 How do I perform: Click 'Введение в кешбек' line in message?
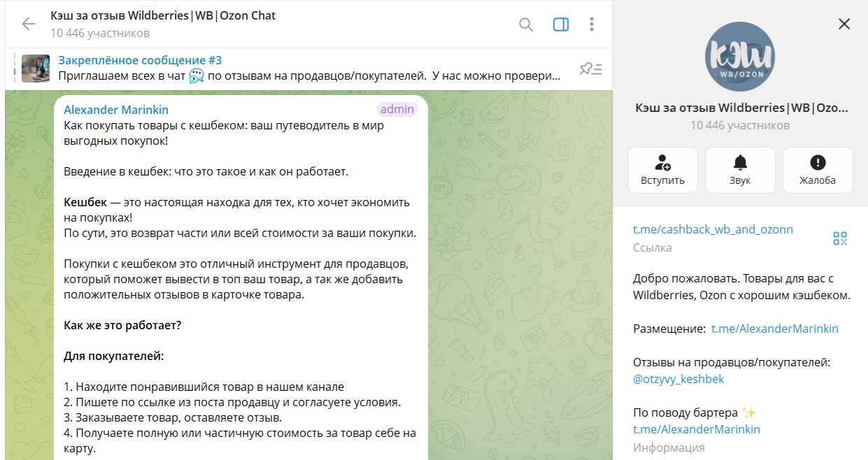click(x=206, y=171)
